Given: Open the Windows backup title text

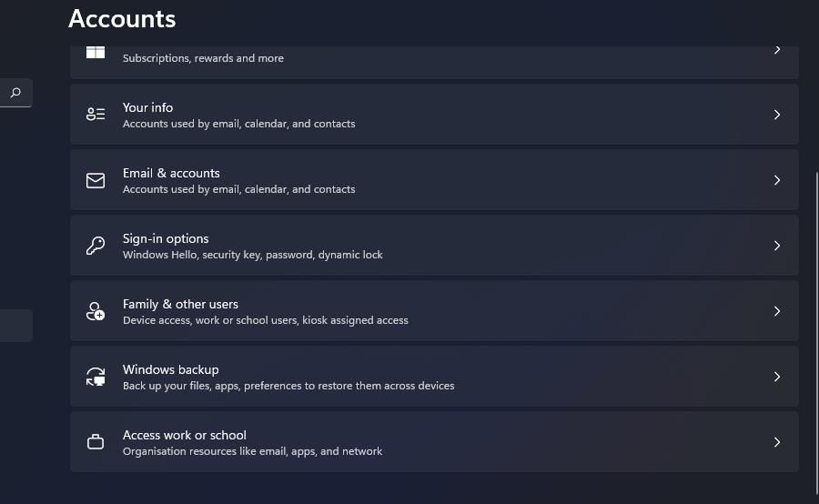Looking at the screenshot, I should (x=170, y=369).
